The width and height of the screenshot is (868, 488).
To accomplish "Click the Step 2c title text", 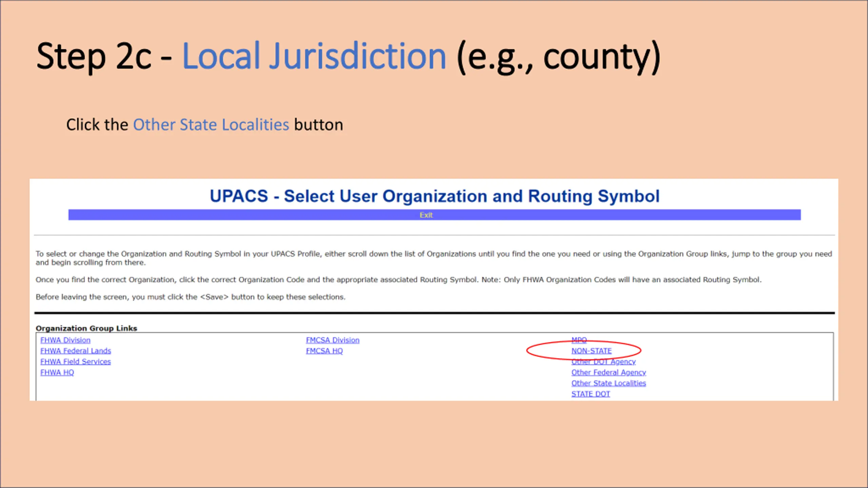I will (x=103, y=56).
